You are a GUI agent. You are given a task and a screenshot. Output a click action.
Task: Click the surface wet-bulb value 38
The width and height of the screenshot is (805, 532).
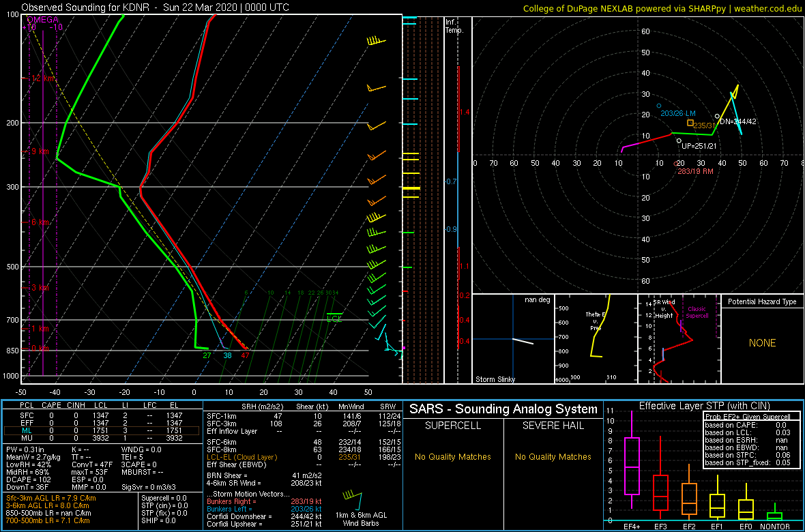227,355
